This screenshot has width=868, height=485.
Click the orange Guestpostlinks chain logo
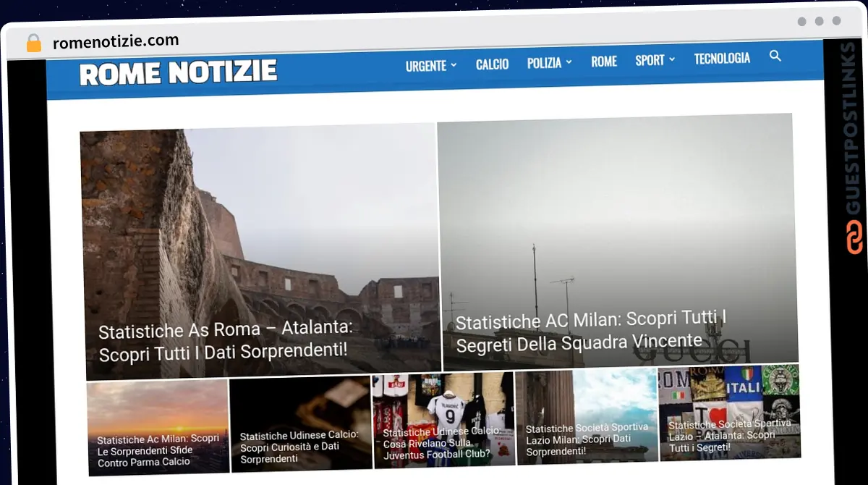pyautogui.click(x=855, y=237)
